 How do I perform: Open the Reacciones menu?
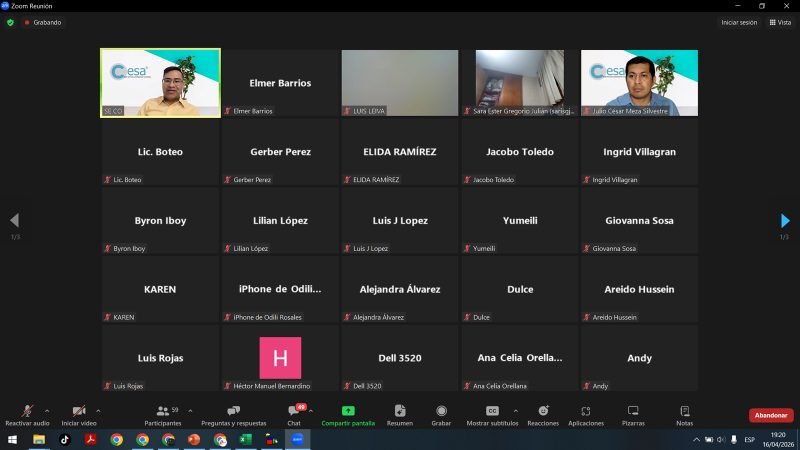[x=543, y=415]
